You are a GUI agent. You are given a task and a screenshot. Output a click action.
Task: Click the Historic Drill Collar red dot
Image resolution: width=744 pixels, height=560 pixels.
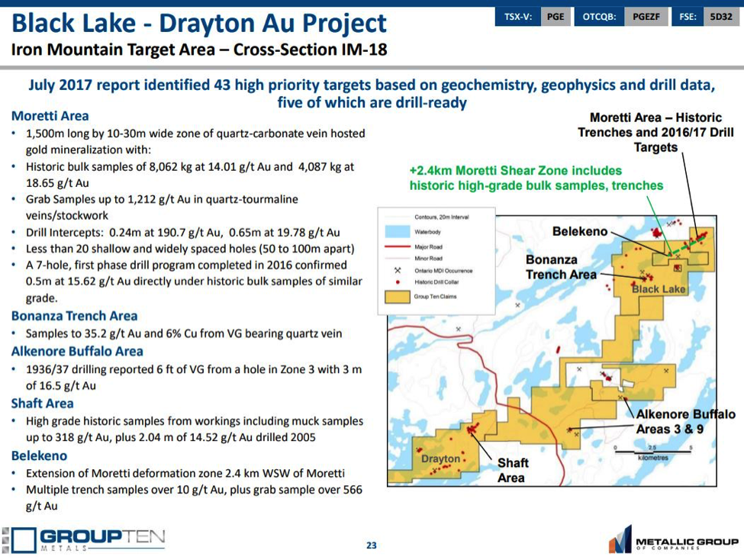398,282
